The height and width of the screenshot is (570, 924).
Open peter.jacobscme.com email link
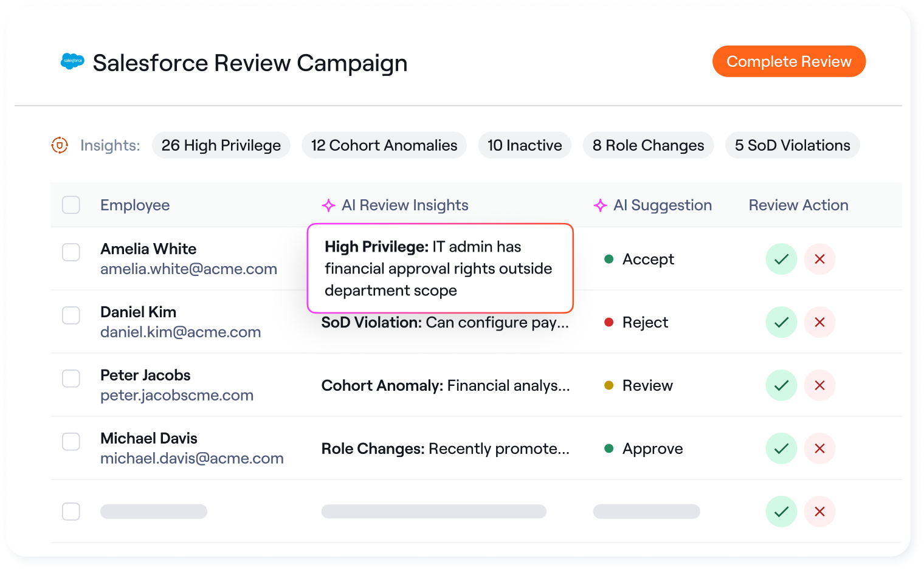click(177, 396)
